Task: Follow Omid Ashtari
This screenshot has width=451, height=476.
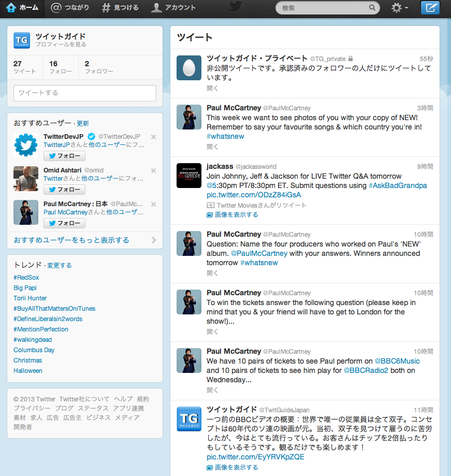Action: click(64, 190)
